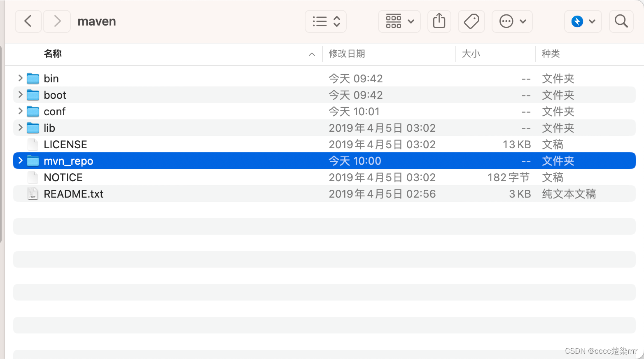Image resolution: width=644 pixels, height=359 pixels.
Task: Select the mvn_repo folder name
Action: pyautogui.click(x=69, y=161)
